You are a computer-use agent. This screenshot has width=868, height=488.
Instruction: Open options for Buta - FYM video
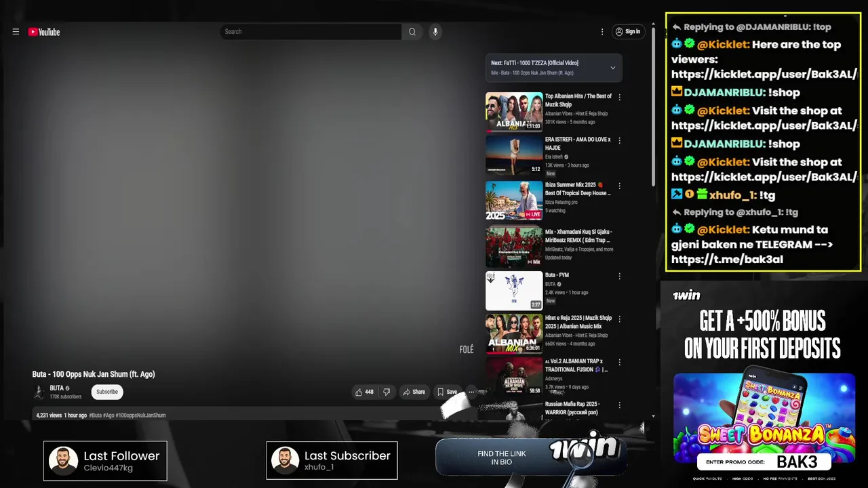619,277
